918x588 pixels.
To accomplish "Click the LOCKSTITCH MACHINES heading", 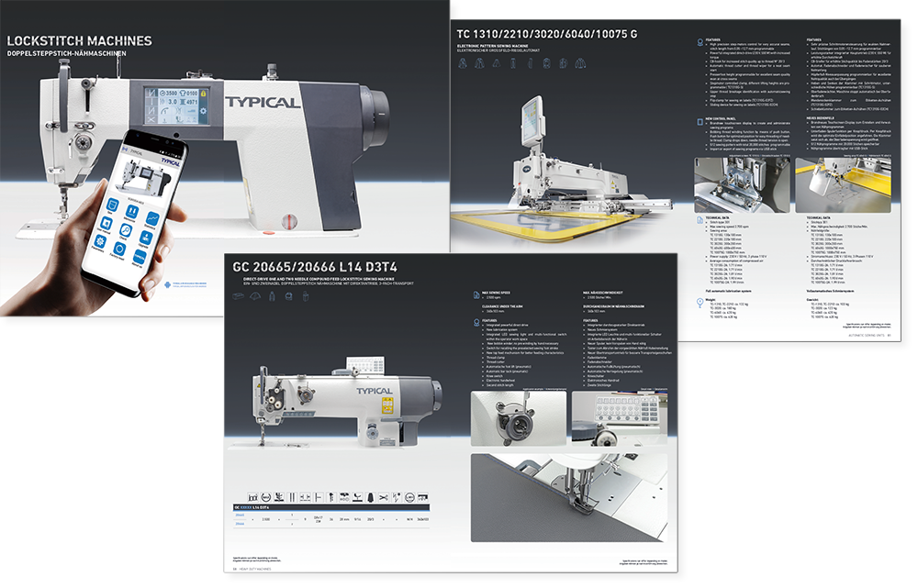I will coord(79,41).
